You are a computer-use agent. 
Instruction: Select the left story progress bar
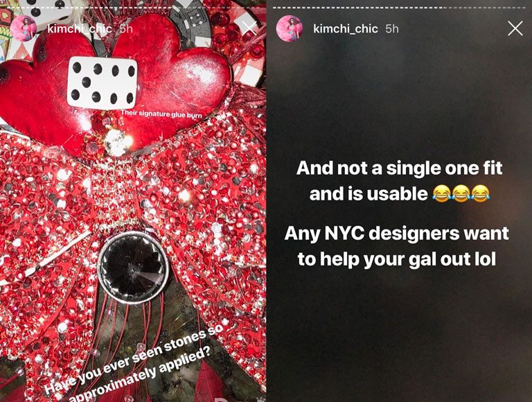[133, 8]
